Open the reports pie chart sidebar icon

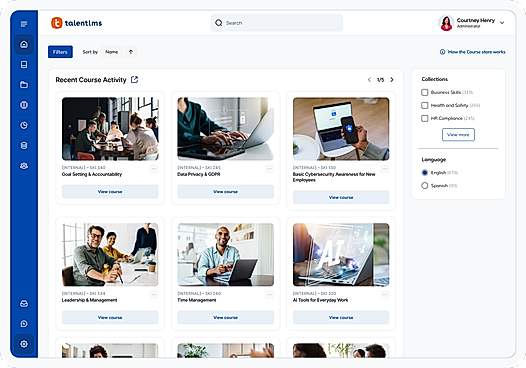click(x=24, y=125)
